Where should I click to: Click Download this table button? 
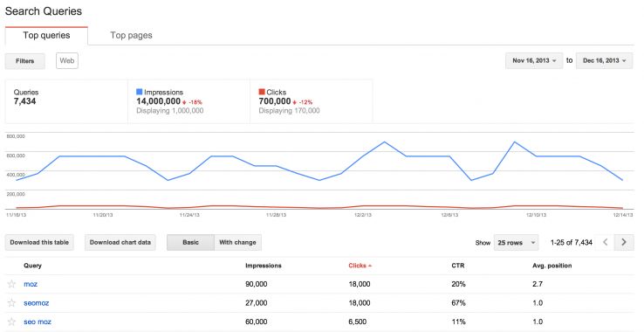point(39,242)
